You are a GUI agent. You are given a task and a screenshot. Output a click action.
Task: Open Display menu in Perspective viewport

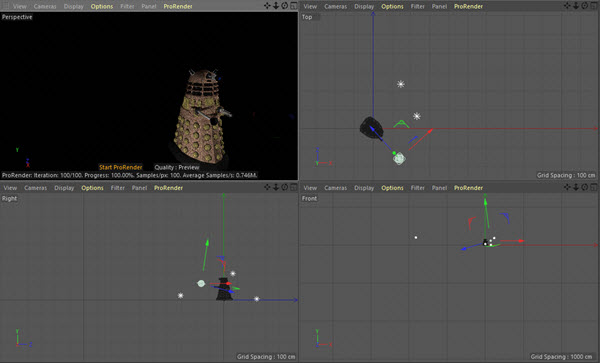[73, 7]
